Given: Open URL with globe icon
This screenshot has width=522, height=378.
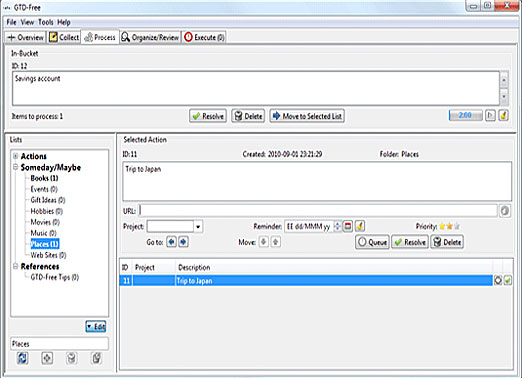Looking at the screenshot, I should click(505, 211).
